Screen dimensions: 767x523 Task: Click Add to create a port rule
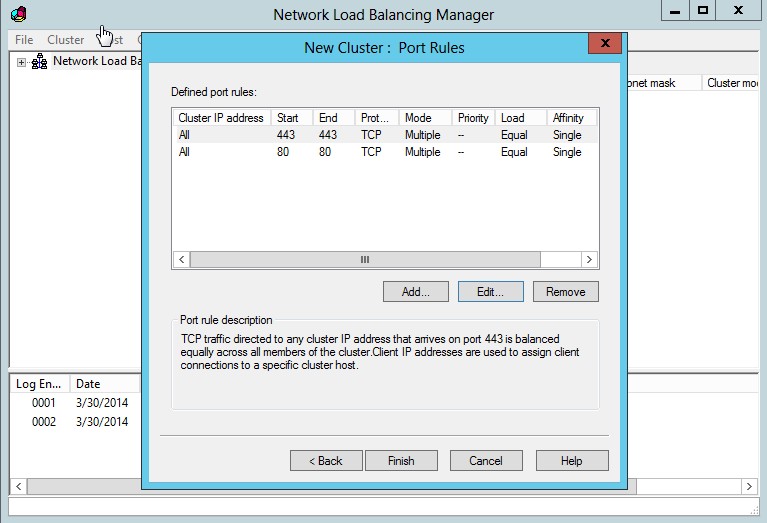(415, 292)
